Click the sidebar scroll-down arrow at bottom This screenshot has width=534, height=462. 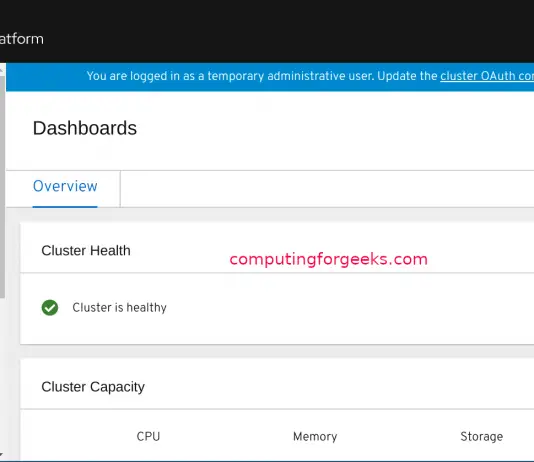[2, 455]
